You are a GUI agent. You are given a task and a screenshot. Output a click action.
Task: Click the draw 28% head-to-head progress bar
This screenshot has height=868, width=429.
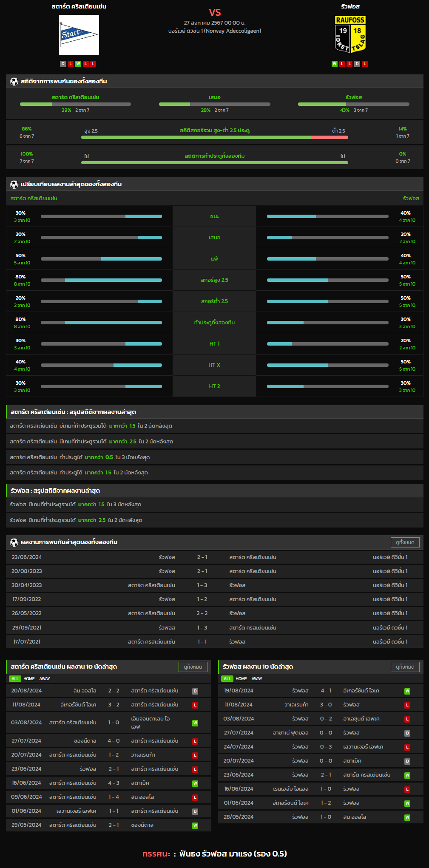pyautogui.click(x=215, y=104)
